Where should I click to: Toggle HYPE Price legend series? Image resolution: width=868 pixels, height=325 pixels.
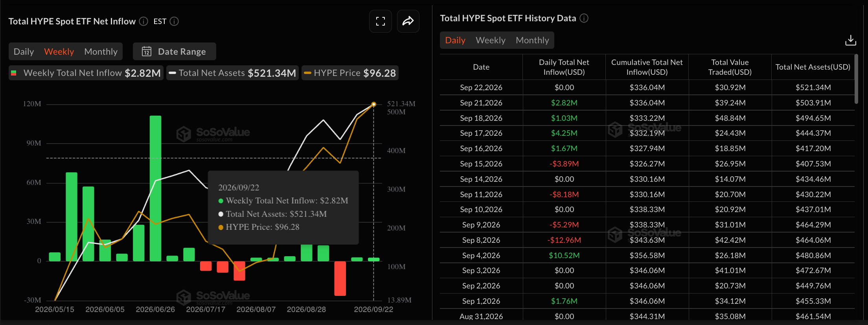[x=350, y=73]
